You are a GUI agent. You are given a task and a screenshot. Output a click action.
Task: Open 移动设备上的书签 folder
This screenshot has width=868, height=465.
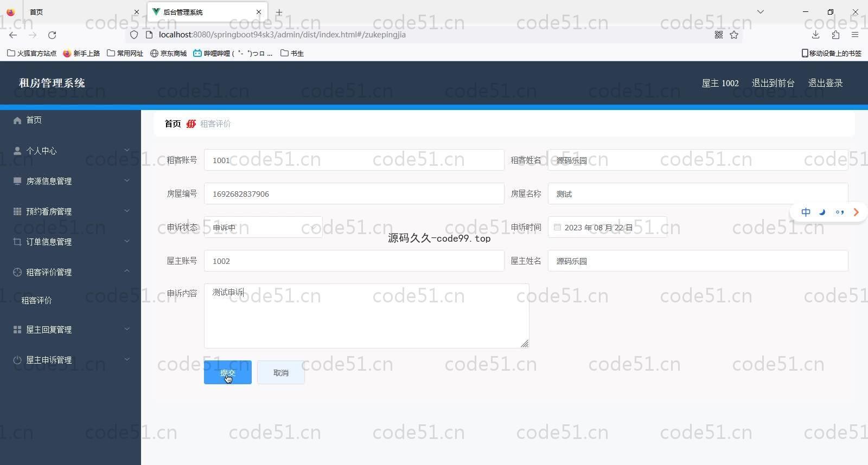(x=831, y=53)
